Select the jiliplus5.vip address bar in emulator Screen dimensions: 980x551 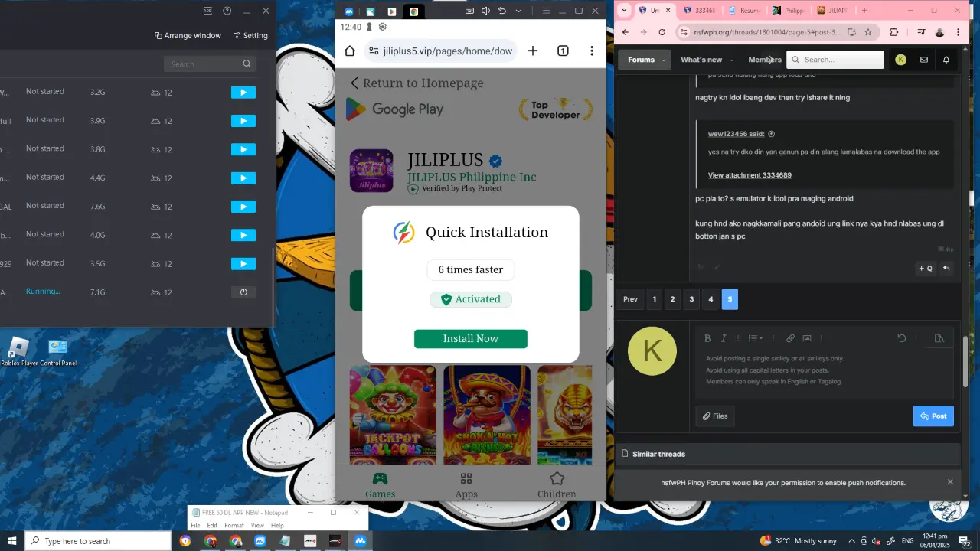[440, 51]
